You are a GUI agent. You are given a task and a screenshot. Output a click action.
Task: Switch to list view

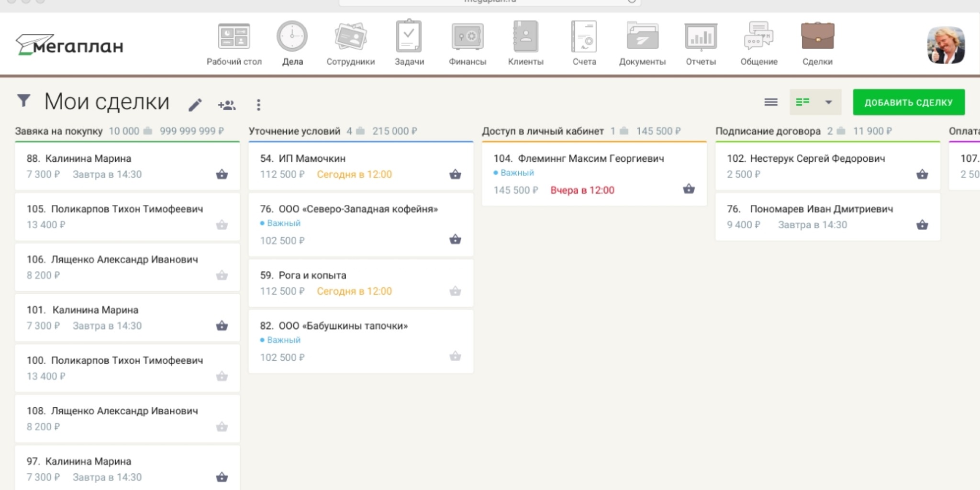[771, 102]
